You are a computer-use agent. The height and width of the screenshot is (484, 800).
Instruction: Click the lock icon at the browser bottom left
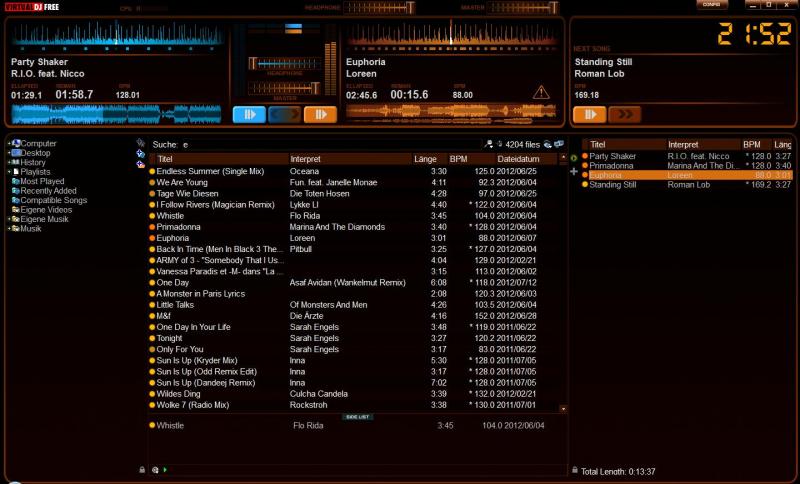(x=142, y=469)
